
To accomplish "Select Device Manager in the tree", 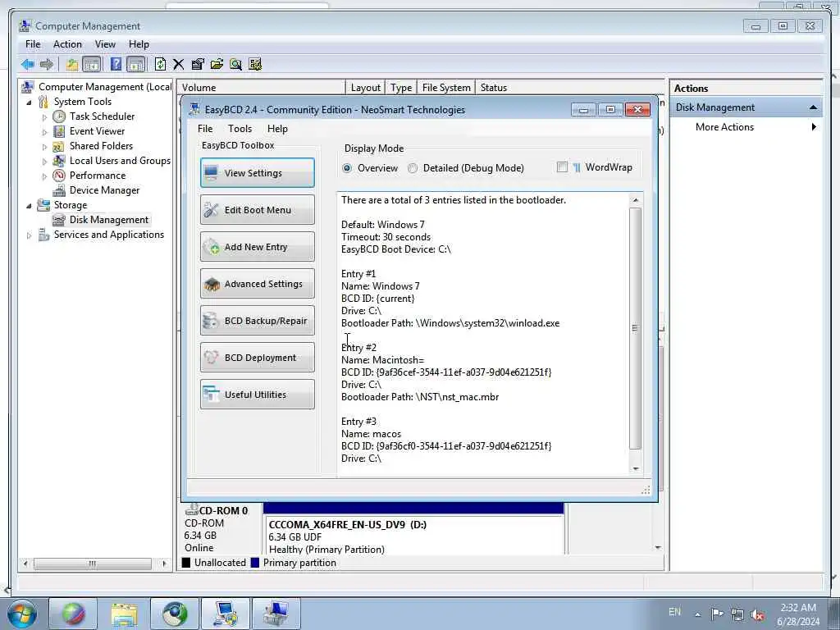I will (104, 190).
